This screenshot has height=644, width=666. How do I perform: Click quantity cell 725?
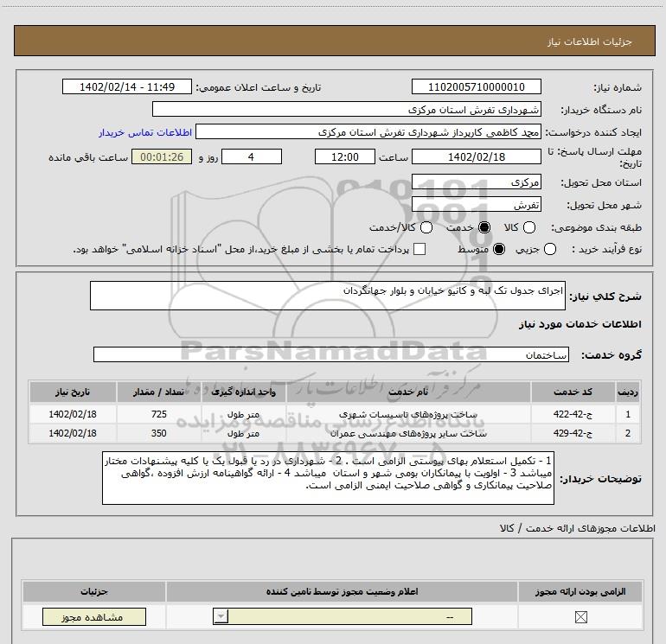[159, 414]
